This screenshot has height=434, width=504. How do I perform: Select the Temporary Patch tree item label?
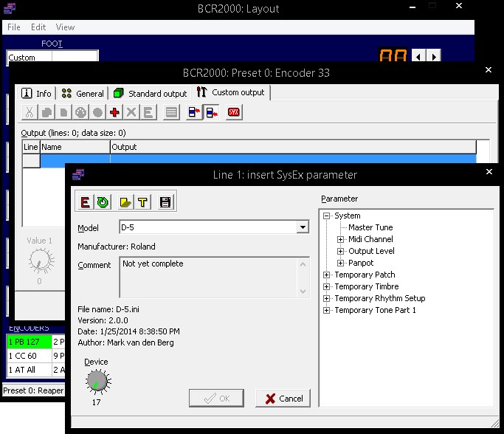point(365,275)
